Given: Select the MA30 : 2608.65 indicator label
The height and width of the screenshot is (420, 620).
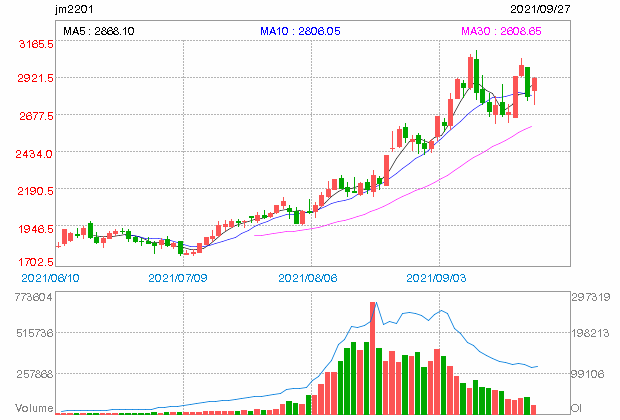Looking at the screenshot, I should pyautogui.click(x=501, y=31).
